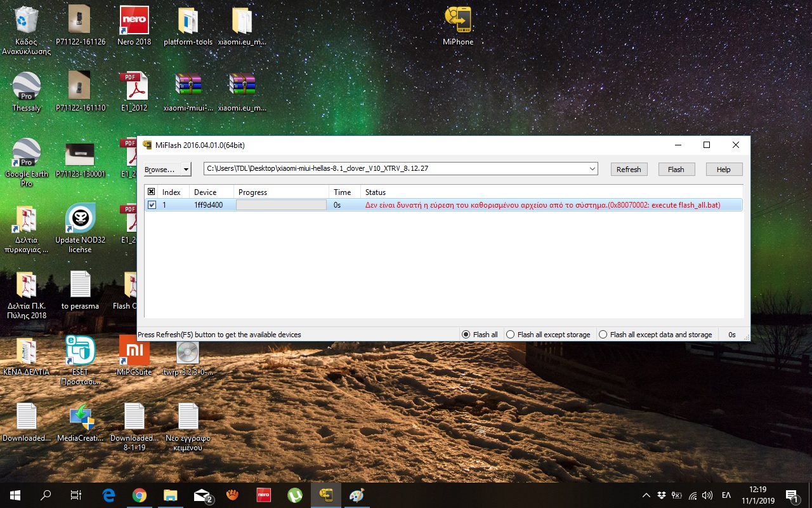Viewport: 812px width, 508px height.
Task: Open Update NOD32 license shortcut
Action: pyautogui.click(x=81, y=219)
